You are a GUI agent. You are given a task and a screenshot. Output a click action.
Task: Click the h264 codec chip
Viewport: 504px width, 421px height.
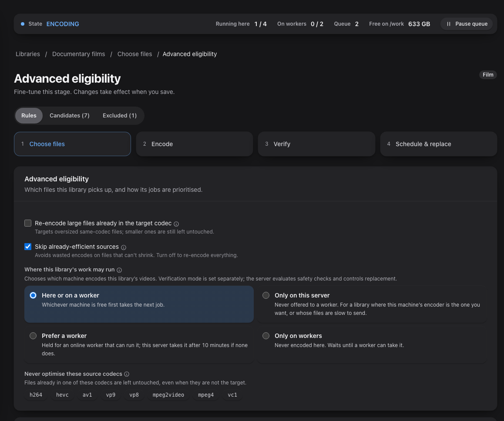coord(36,395)
